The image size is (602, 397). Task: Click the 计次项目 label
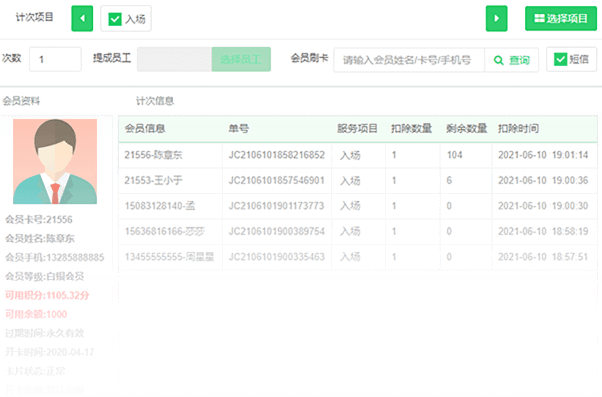click(35, 17)
